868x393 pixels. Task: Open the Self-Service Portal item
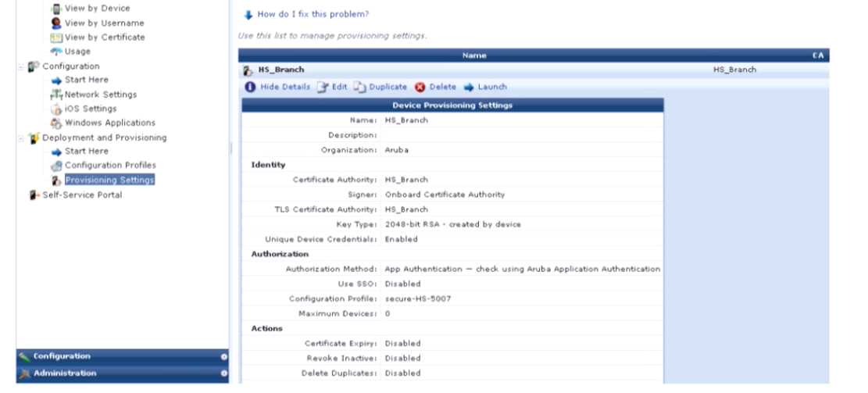82,195
